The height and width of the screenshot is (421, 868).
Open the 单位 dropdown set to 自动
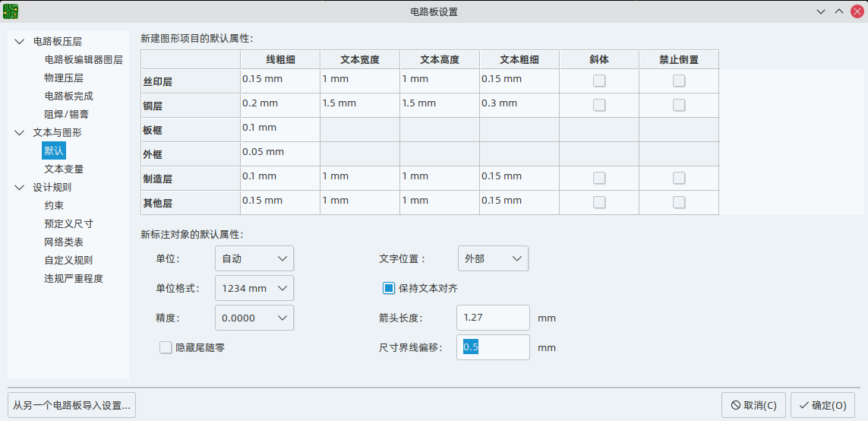click(x=254, y=258)
